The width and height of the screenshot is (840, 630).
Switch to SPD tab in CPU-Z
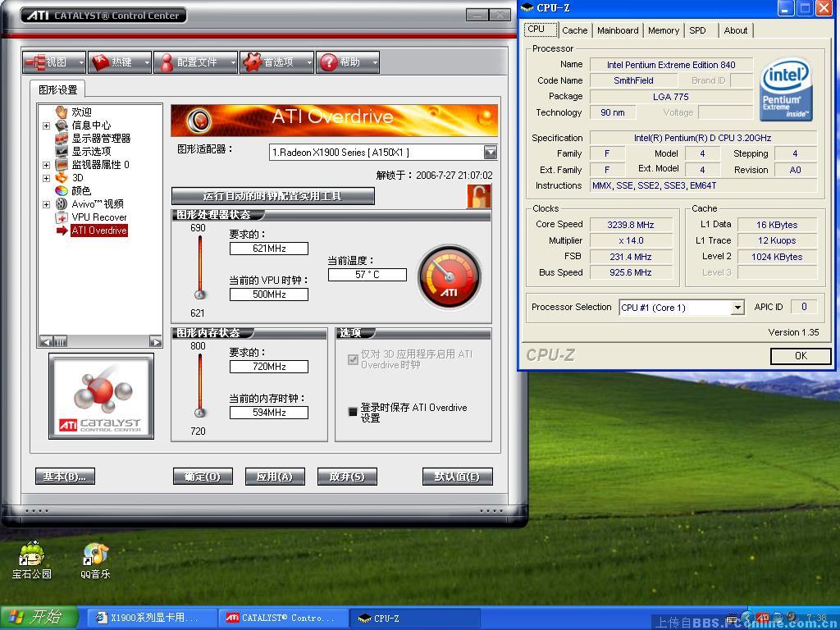[697, 30]
